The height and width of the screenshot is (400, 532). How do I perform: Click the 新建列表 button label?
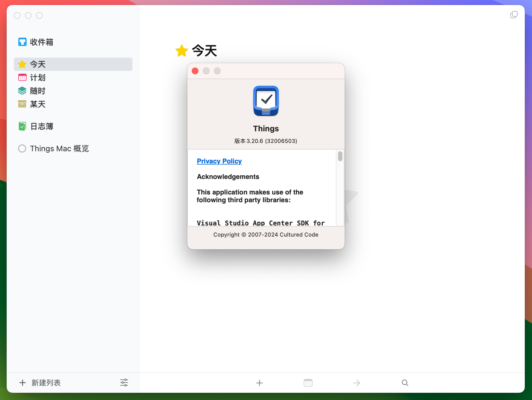pyautogui.click(x=46, y=383)
